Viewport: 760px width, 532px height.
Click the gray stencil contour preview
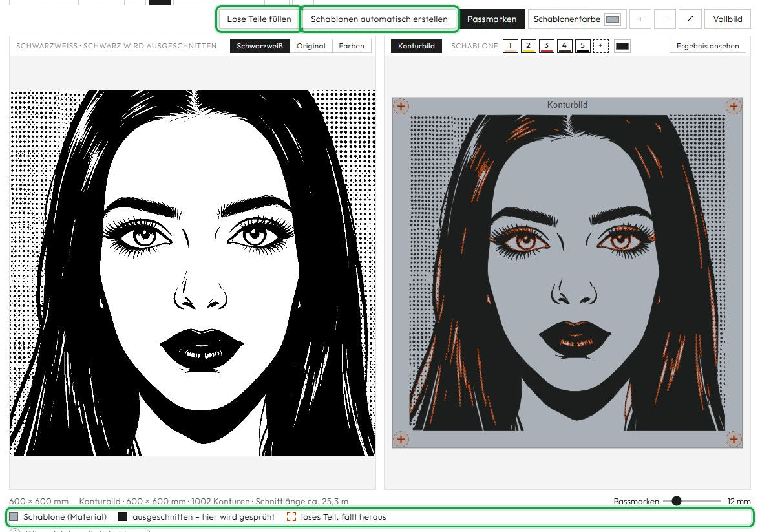(567, 273)
